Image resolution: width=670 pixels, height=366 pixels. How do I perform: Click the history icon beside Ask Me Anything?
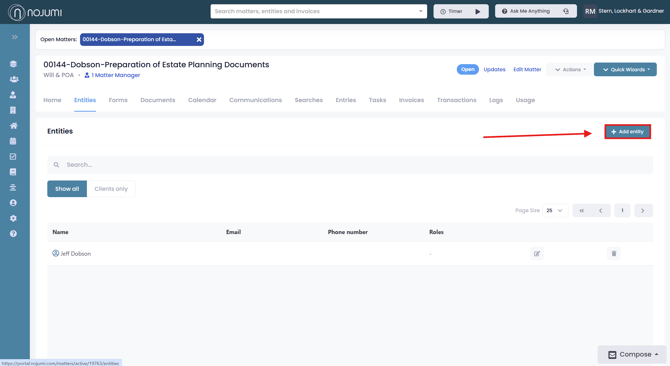point(566,11)
